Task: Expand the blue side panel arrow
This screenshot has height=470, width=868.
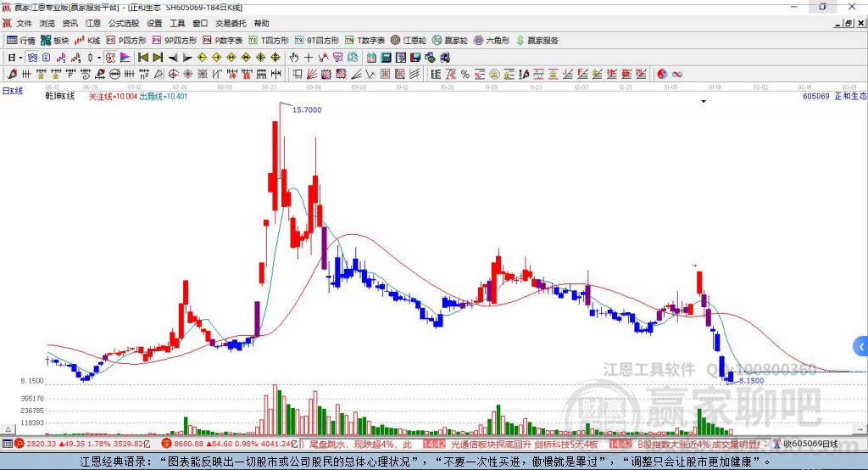Action: pos(861,347)
